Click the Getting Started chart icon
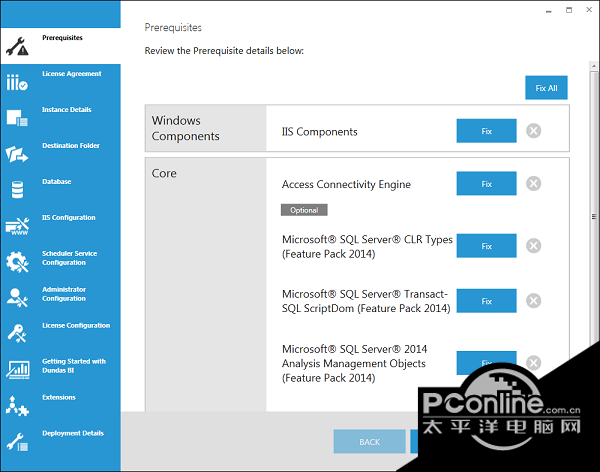Image resolution: width=600 pixels, height=472 pixels. tap(18, 370)
